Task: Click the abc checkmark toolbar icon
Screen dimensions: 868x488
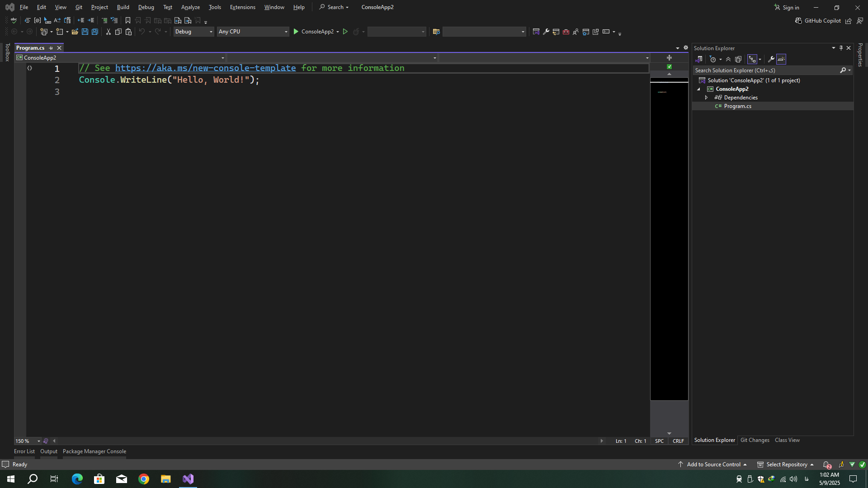Action: click(14, 20)
